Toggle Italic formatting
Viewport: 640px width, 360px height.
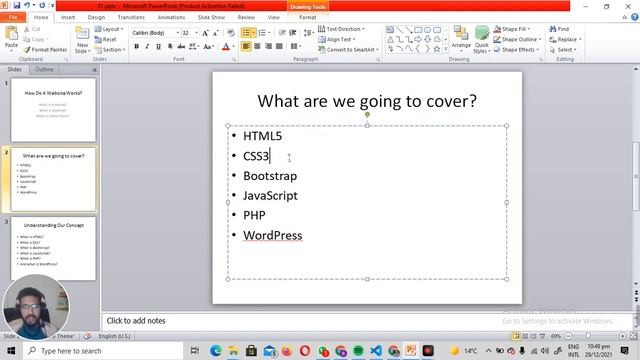[147, 47]
